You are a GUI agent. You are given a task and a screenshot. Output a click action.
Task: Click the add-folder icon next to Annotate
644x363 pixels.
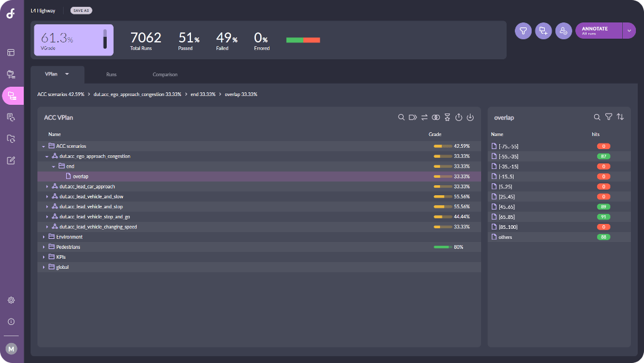tap(544, 31)
